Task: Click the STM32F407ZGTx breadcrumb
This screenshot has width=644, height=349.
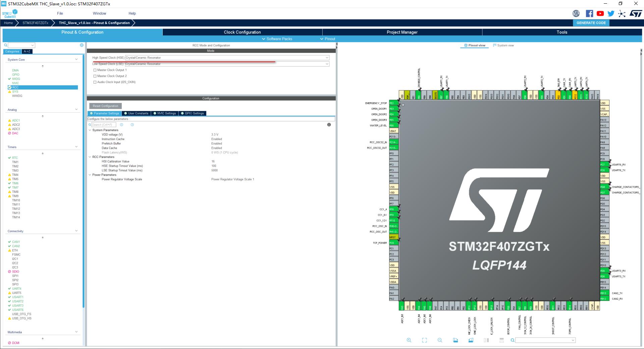Action: 35,23
